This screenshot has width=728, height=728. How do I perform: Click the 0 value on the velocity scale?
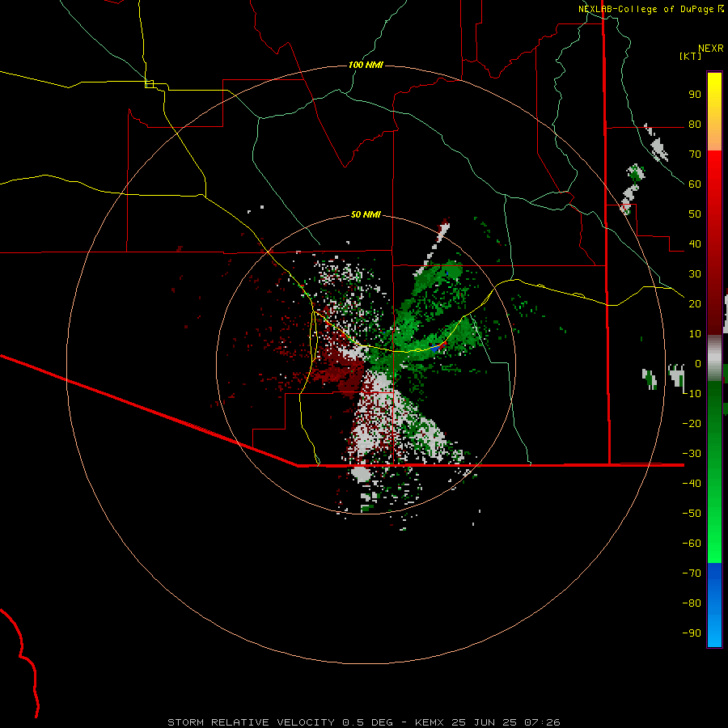click(x=698, y=364)
